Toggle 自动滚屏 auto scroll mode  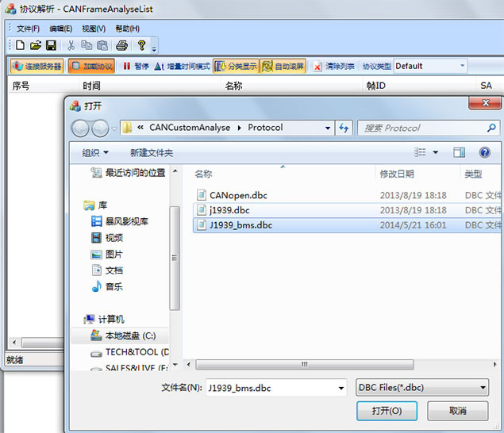[x=283, y=67]
